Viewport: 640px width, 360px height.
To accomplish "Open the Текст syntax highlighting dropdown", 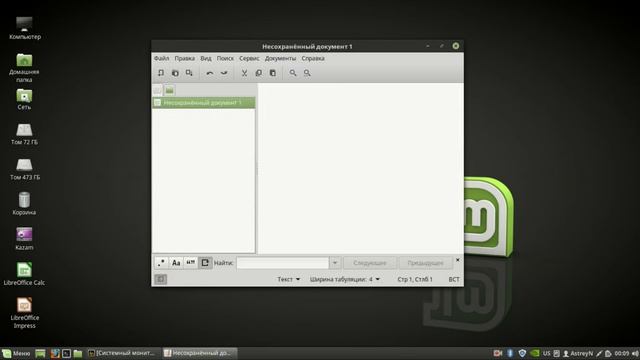I will coord(289,279).
